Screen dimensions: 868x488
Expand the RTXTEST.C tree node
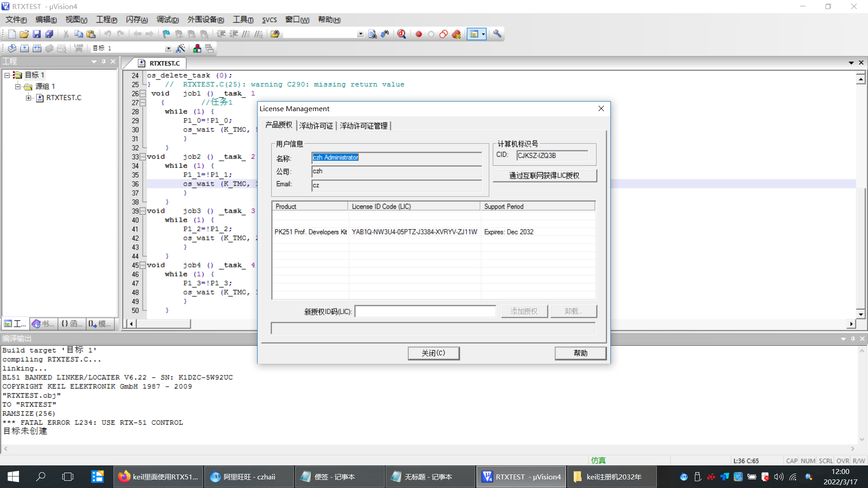(28, 98)
